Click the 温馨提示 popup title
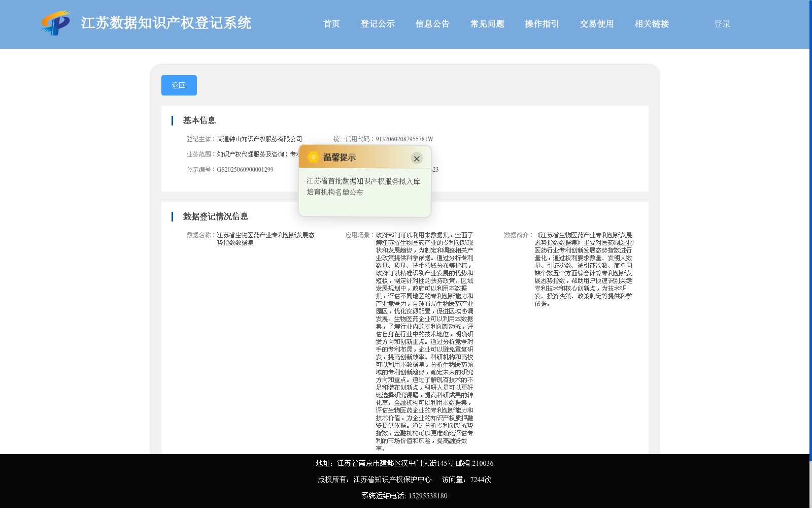Image resolution: width=812 pixels, height=508 pixels. coord(340,157)
